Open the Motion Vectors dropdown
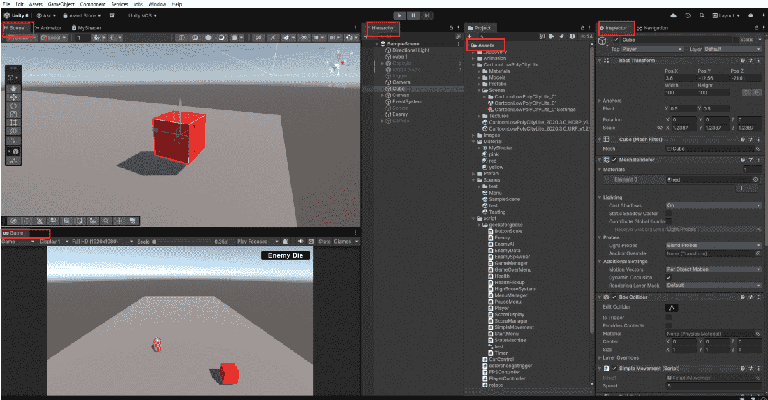The height and width of the screenshot is (400, 768). (x=713, y=269)
